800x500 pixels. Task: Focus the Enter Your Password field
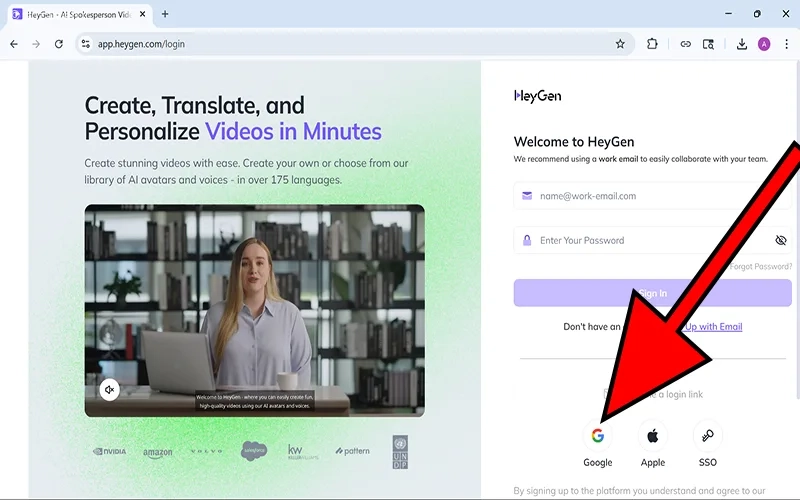640,240
